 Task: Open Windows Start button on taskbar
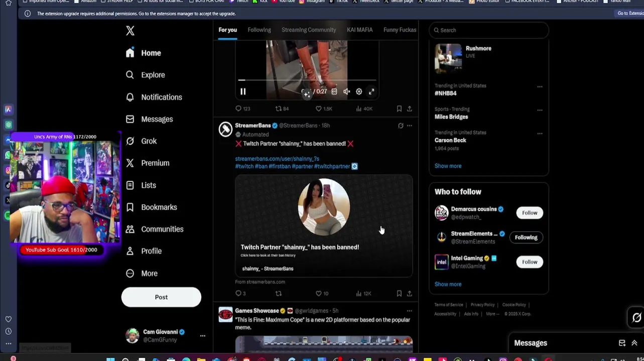coord(110,359)
